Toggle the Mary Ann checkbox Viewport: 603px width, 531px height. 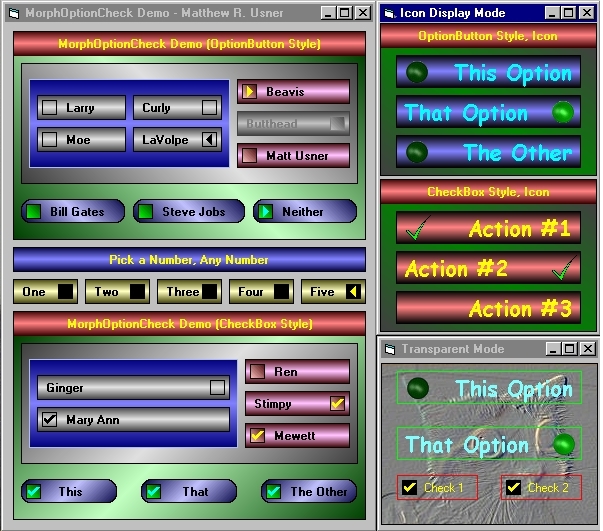coord(49,420)
